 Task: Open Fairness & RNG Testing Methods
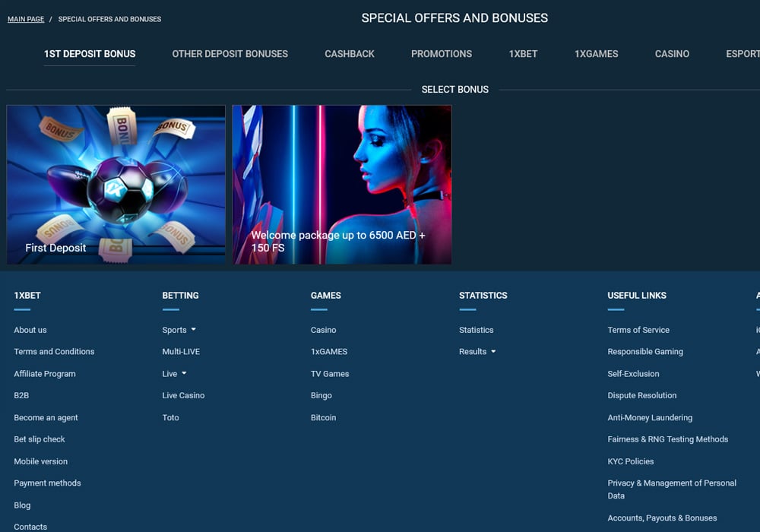(668, 439)
